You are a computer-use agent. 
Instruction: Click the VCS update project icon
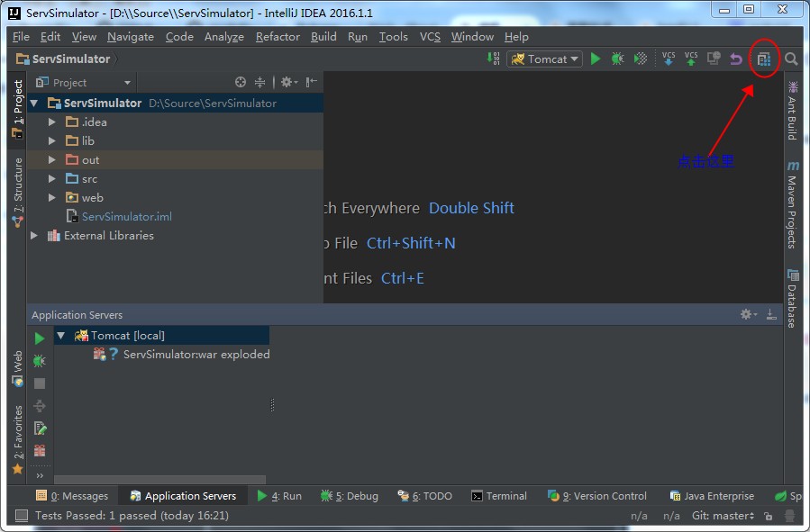tap(669, 59)
